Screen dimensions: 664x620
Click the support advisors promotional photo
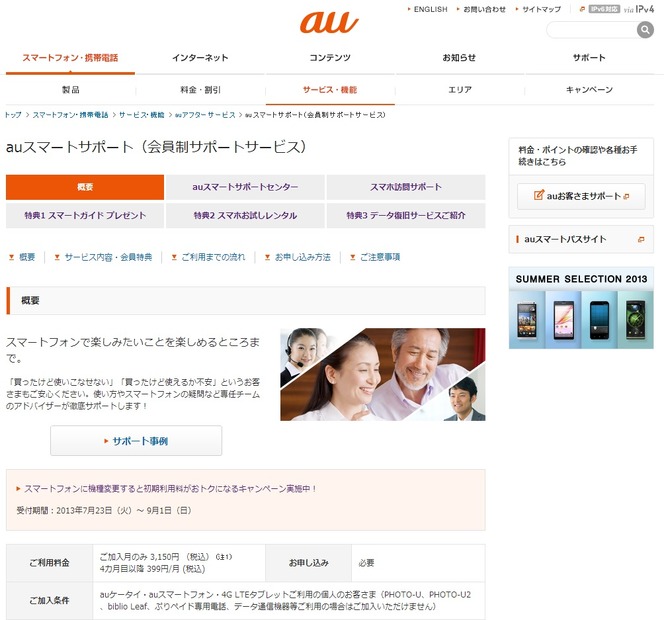383,374
